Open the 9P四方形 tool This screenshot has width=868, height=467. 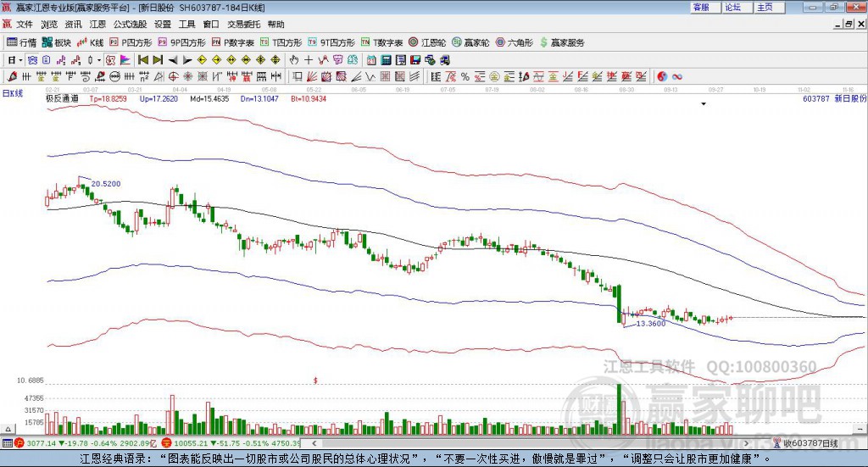pos(181,42)
